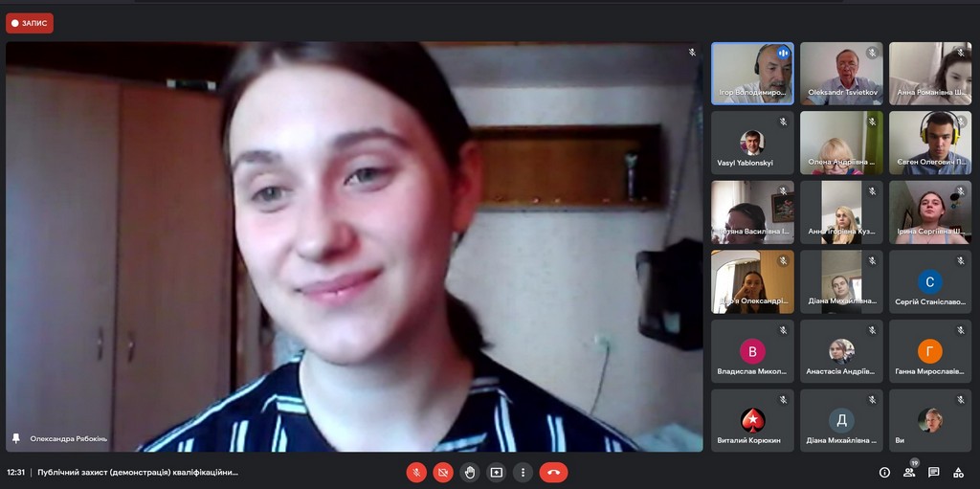The height and width of the screenshot is (489, 980).
Task: Click the red ЗАПИС recording indicator
Action: (30, 23)
